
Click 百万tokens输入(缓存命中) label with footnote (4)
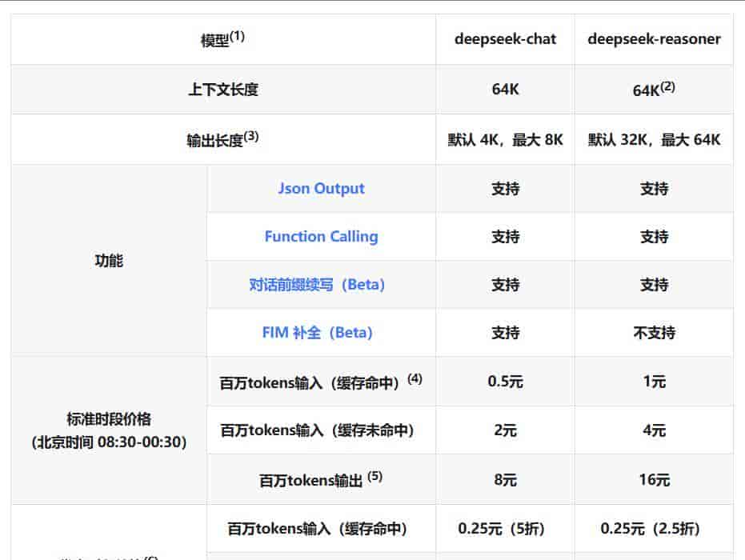[321, 382]
